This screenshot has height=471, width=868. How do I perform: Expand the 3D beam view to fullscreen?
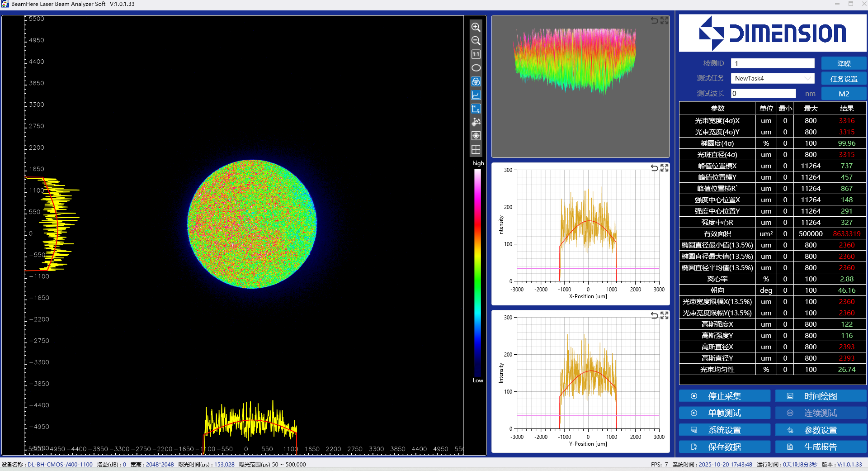(x=664, y=20)
